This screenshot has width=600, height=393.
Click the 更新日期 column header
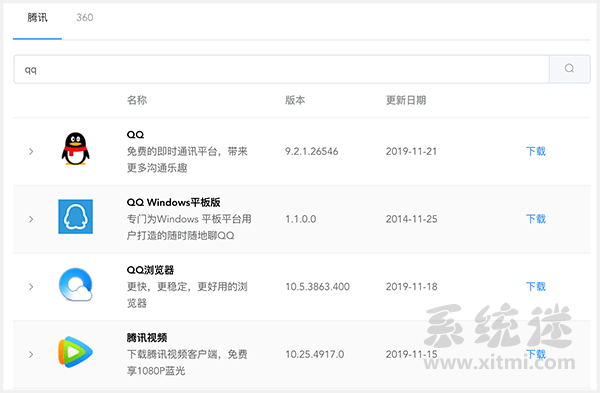point(406,100)
